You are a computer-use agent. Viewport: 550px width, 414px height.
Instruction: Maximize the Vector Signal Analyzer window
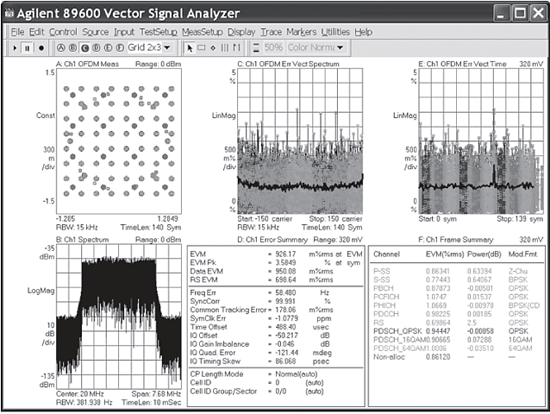click(x=519, y=14)
